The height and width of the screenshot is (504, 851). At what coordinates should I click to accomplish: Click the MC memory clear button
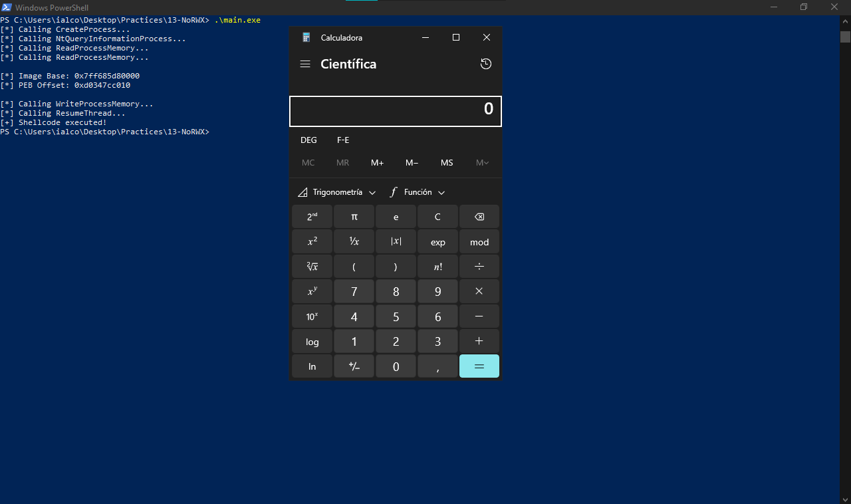308,163
